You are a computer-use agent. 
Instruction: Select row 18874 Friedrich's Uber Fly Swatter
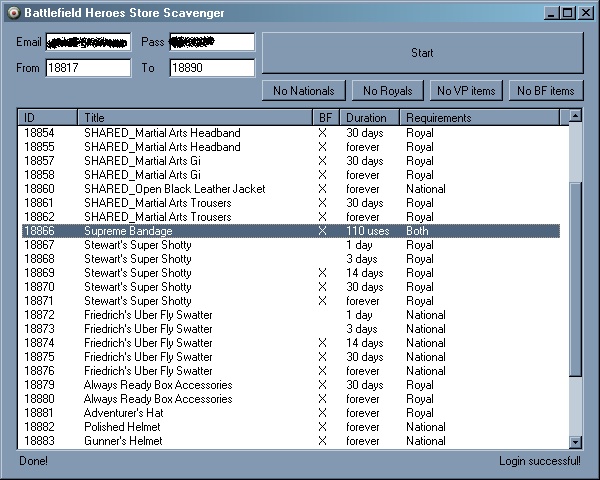[x=291, y=343]
